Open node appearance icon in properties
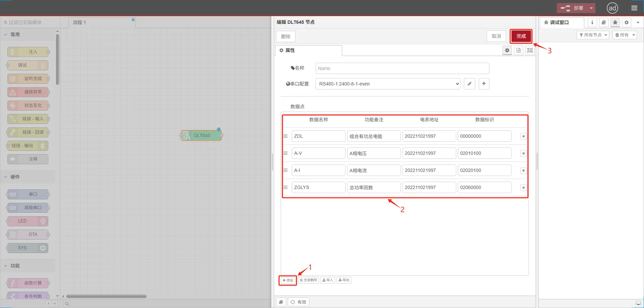644x308 pixels. [x=530, y=50]
